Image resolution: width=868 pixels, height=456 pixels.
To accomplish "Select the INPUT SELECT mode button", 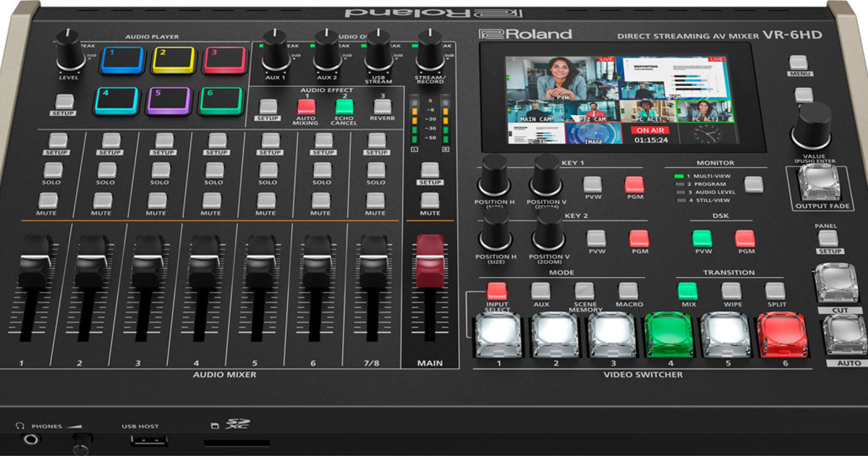I will pos(497,291).
